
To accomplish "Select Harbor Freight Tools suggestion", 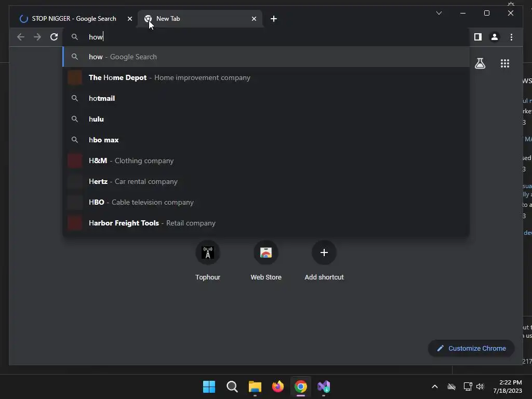I will coord(266,223).
